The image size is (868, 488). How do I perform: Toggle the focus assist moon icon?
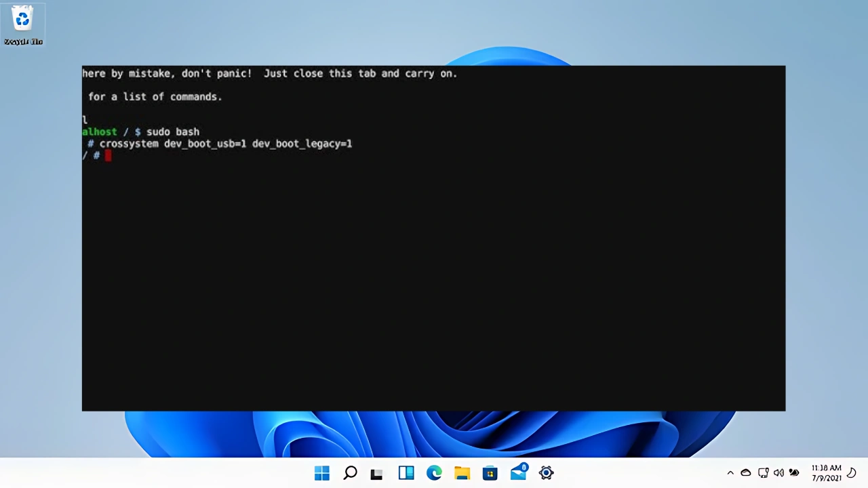(852, 473)
